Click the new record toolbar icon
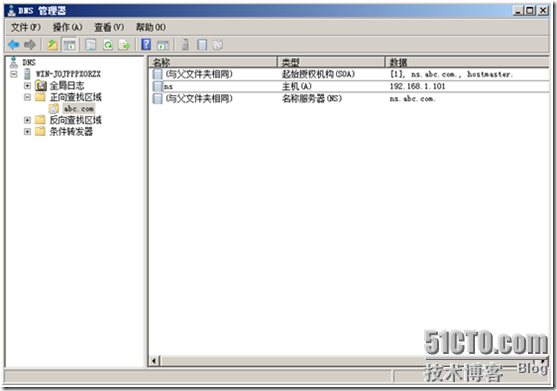Image resolution: width=557 pixels, height=391 pixels. (202, 45)
